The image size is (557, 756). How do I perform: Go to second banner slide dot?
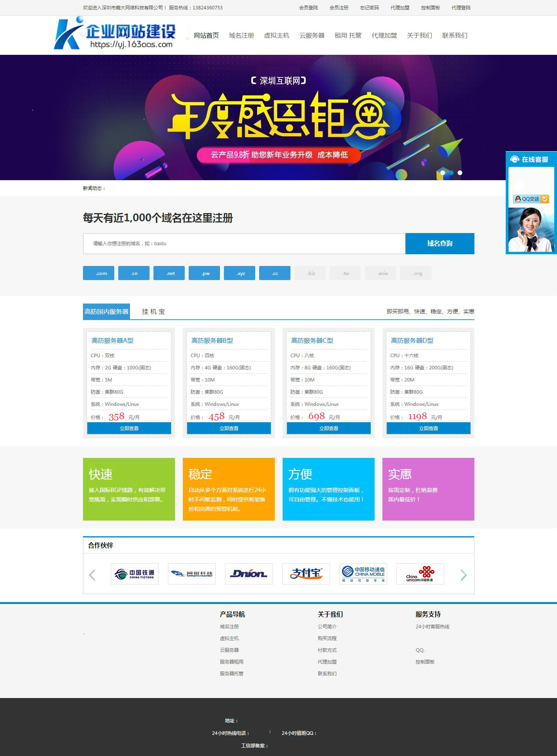pos(451,173)
